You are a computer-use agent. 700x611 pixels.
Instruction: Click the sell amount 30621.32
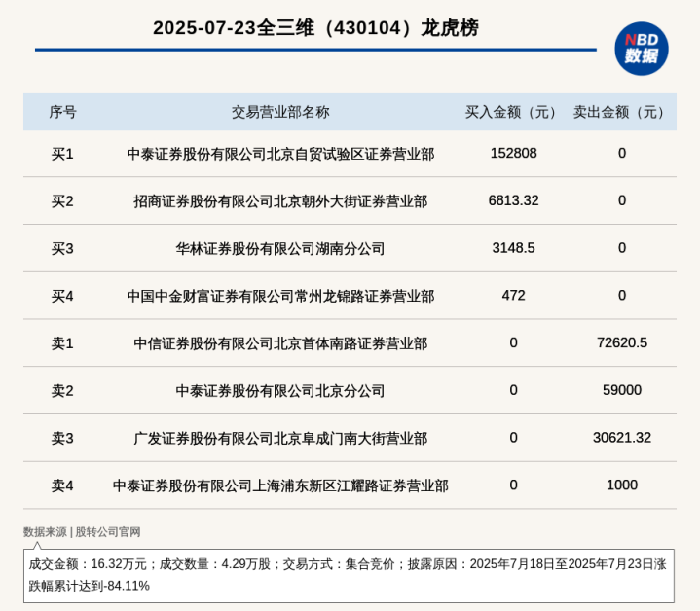coord(622,438)
